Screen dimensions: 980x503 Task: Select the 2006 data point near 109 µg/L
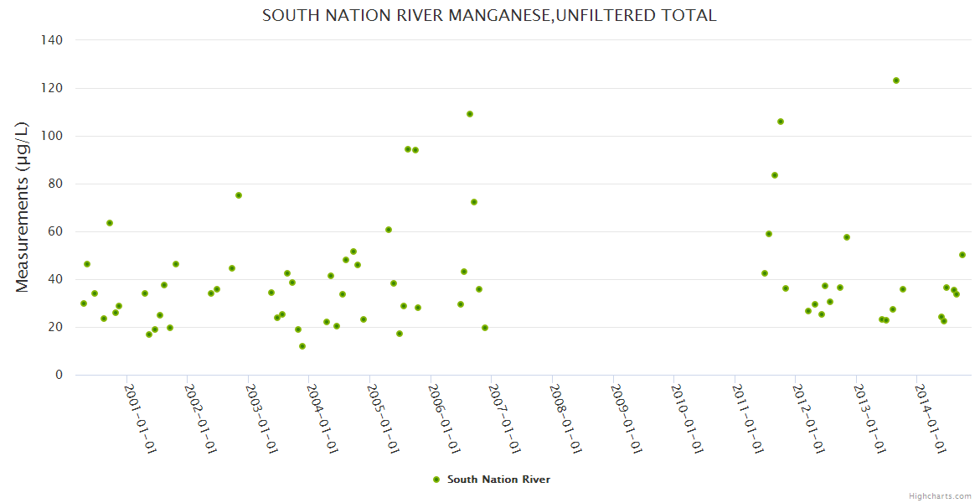point(470,114)
